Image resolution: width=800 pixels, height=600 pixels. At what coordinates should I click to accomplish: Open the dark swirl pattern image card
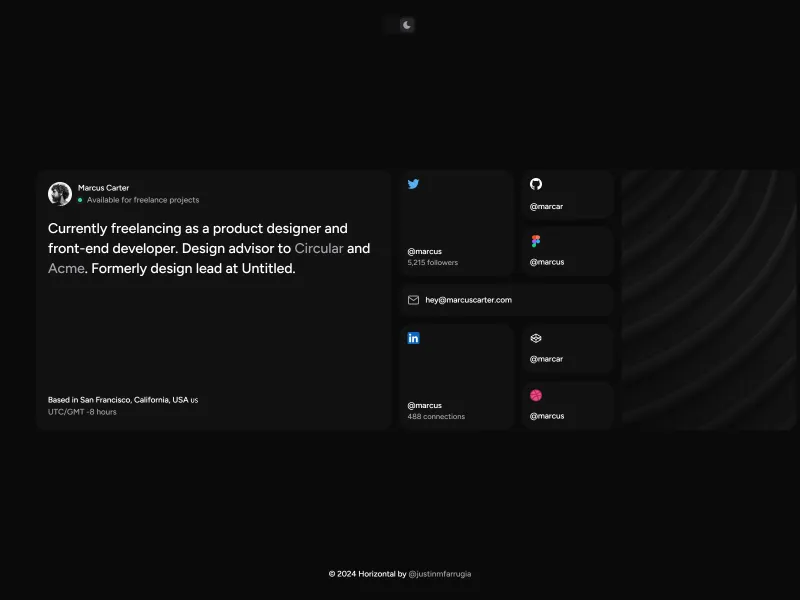[709, 300]
